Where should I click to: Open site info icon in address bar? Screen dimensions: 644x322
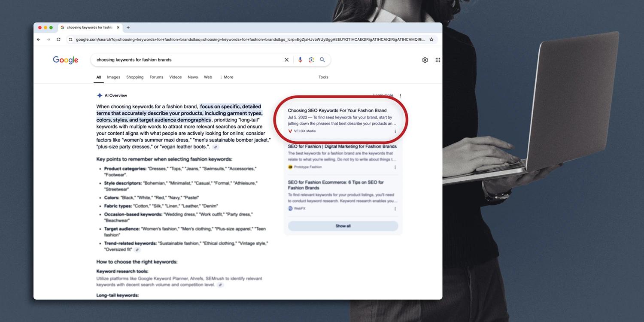point(70,39)
